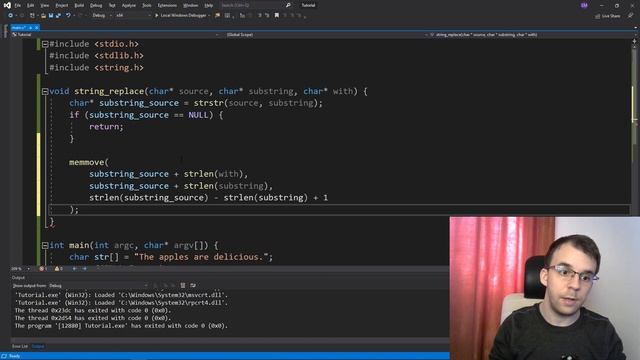Click the icon right after the debugger dropdown
This screenshot has width=640, height=360.
point(218,16)
